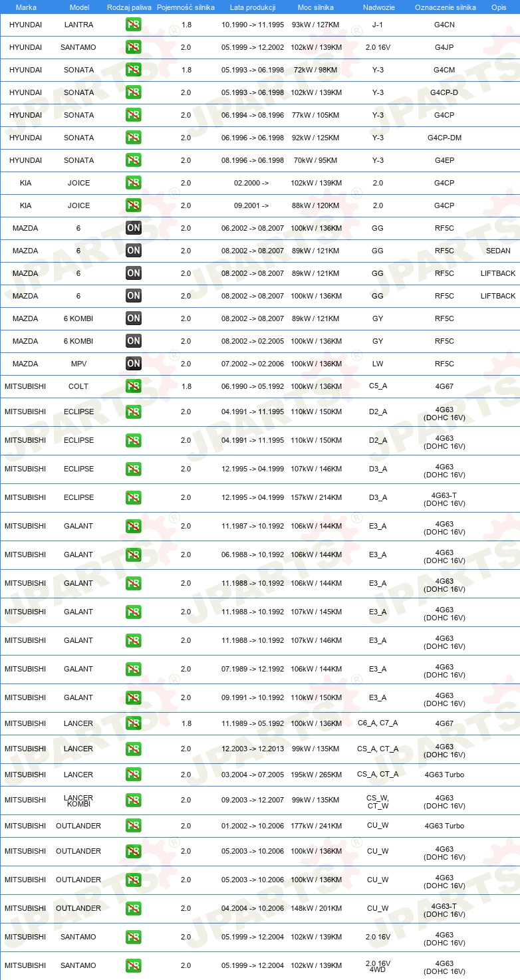Image resolution: width=520 pixels, height=980 pixels.
Task: Click the petrol icon for GALANT from 06.1988
Action: pyautogui.click(x=134, y=554)
